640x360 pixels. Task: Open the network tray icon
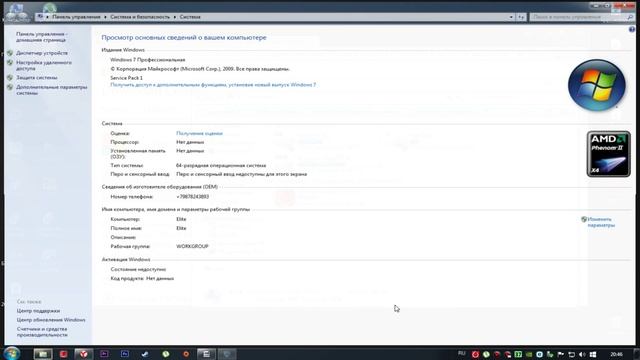pos(571,354)
